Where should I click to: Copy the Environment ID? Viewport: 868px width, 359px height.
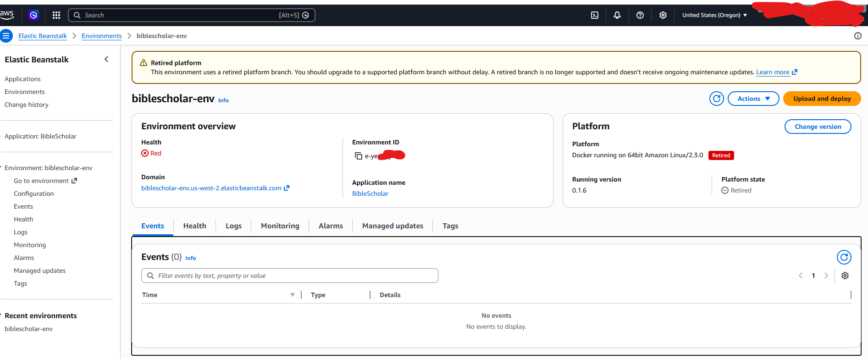click(359, 156)
